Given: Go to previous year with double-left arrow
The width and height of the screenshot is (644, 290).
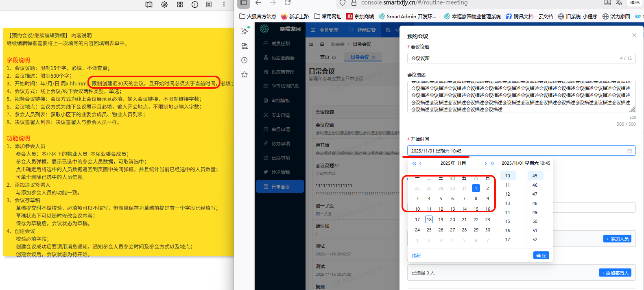Looking at the screenshot, I should coord(414,164).
